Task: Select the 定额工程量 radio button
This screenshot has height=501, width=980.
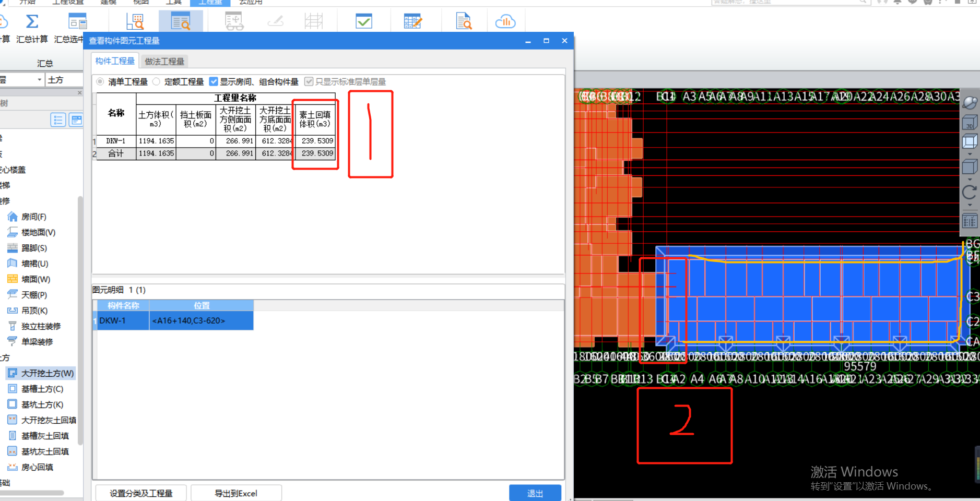Action: tap(157, 81)
